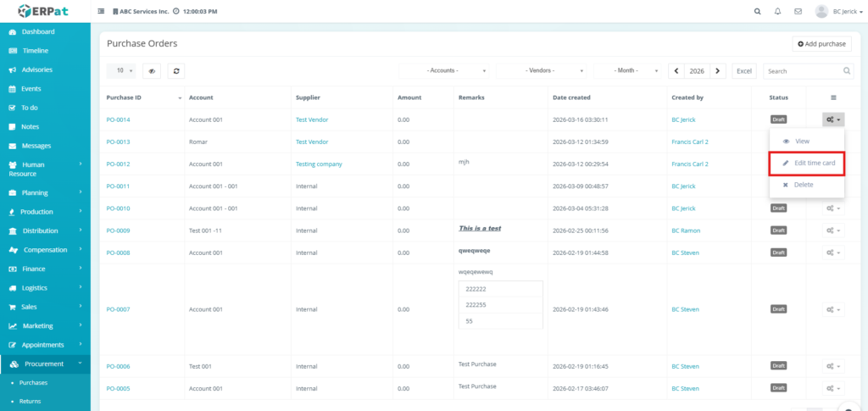This screenshot has height=411, width=868.
Task: Open the PO-0012 purchase order link
Action: 118,164
